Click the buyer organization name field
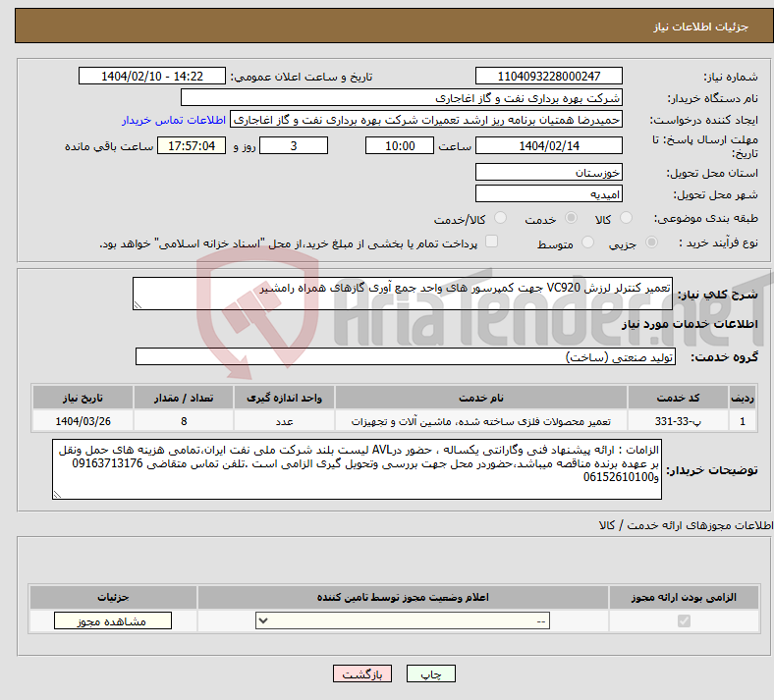Viewport: 774px width, 700px height. [x=402, y=97]
